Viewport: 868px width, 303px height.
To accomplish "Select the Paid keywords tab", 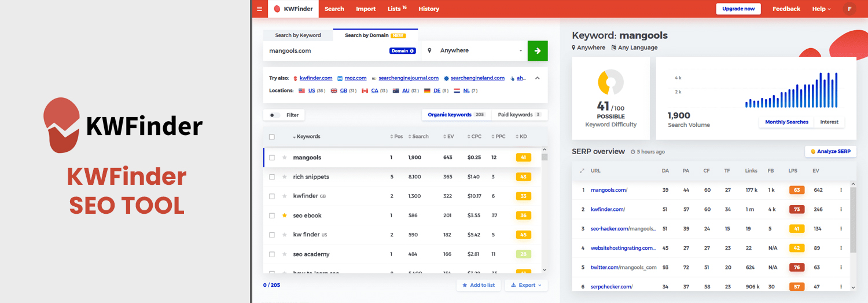I will click(x=519, y=115).
